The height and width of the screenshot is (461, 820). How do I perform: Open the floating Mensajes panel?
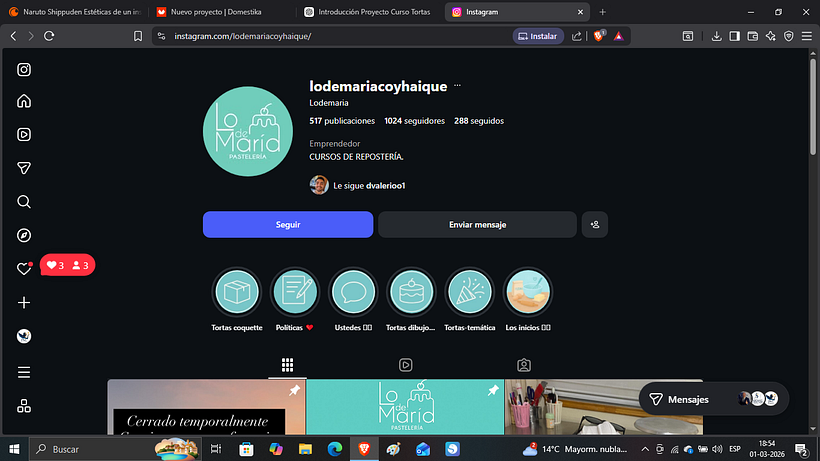click(x=713, y=399)
